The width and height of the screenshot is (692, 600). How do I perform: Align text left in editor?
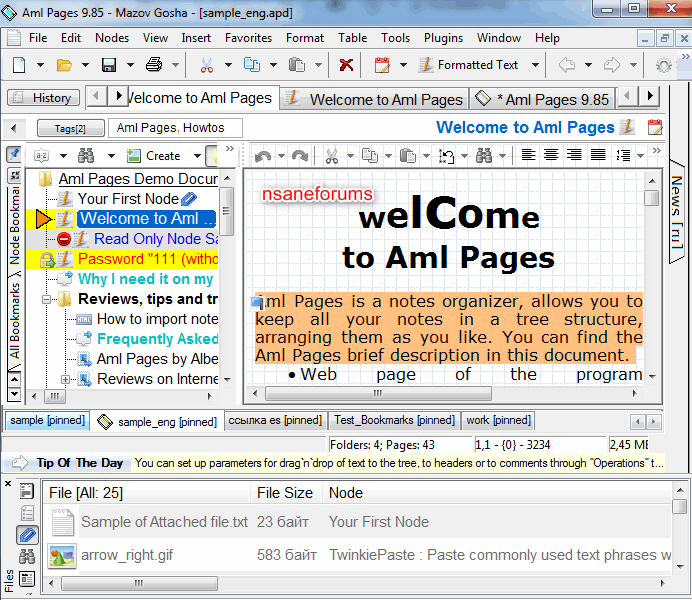pos(528,155)
